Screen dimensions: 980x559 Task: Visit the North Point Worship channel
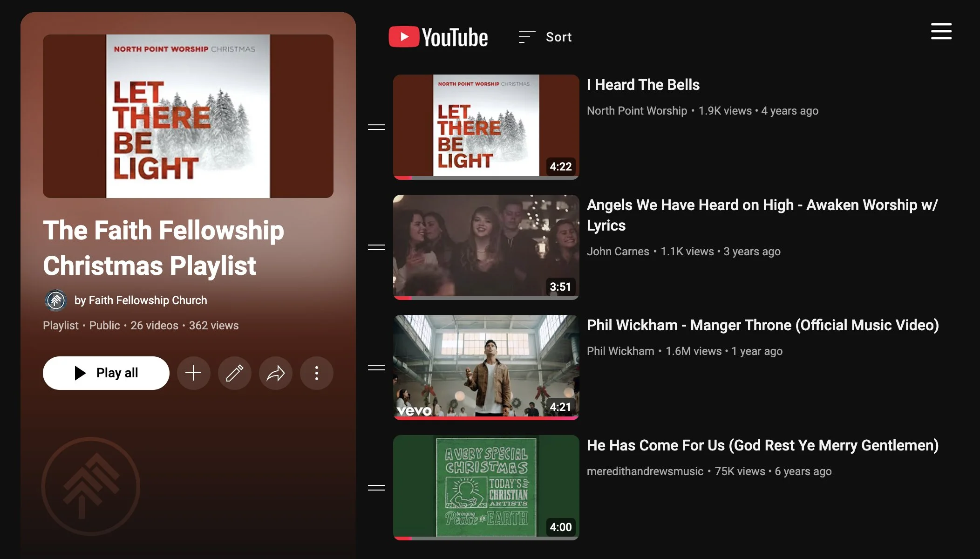point(637,111)
